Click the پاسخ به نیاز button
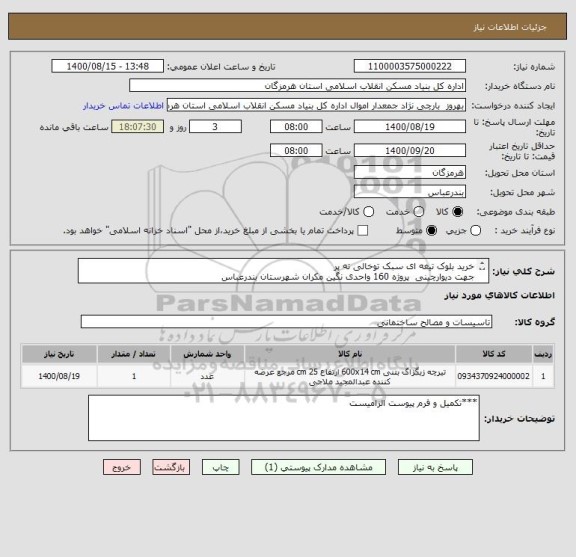The image size is (576, 557). tap(435, 467)
